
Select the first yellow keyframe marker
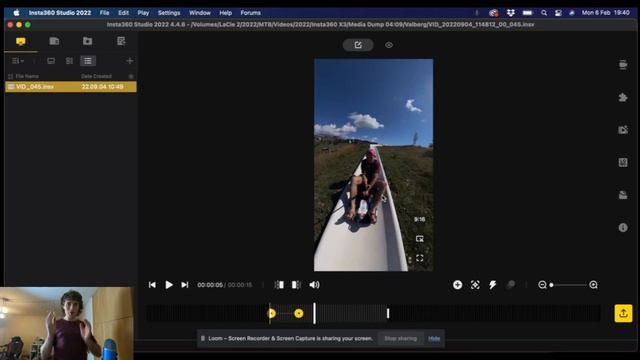pyautogui.click(x=271, y=313)
